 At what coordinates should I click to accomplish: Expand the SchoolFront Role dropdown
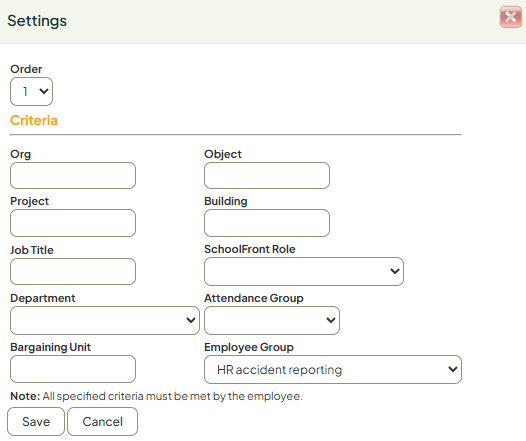304,271
